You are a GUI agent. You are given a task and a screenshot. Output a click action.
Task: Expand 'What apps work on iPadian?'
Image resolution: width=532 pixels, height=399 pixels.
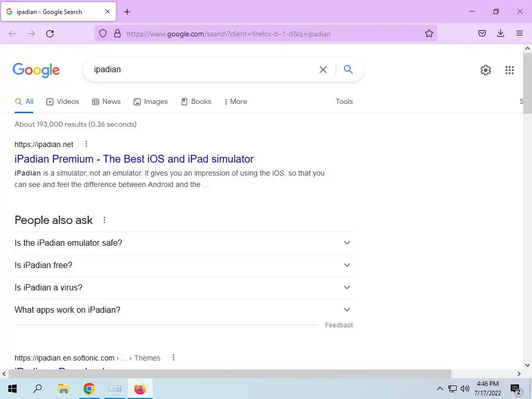click(184, 310)
